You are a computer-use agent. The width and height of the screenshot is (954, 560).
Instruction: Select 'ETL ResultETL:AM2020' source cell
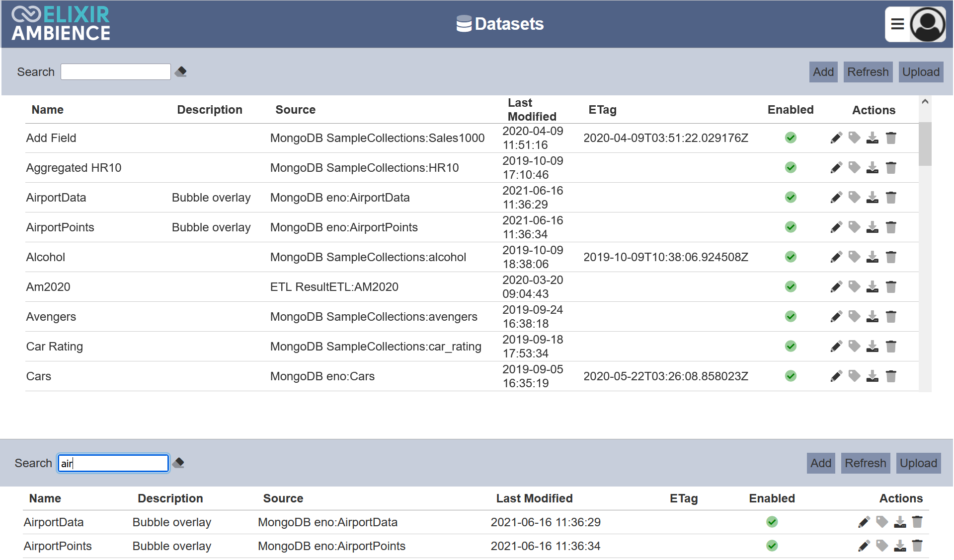(x=334, y=287)
